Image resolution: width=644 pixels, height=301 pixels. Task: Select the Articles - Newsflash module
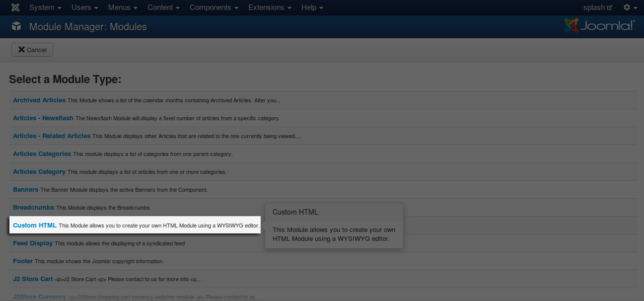tap(43, 118)
